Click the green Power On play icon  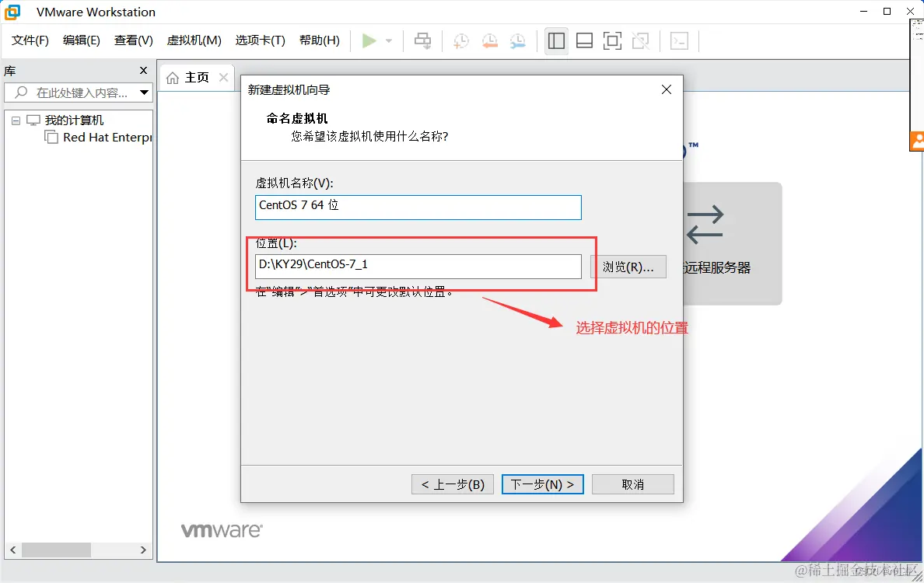pos(369,40)
